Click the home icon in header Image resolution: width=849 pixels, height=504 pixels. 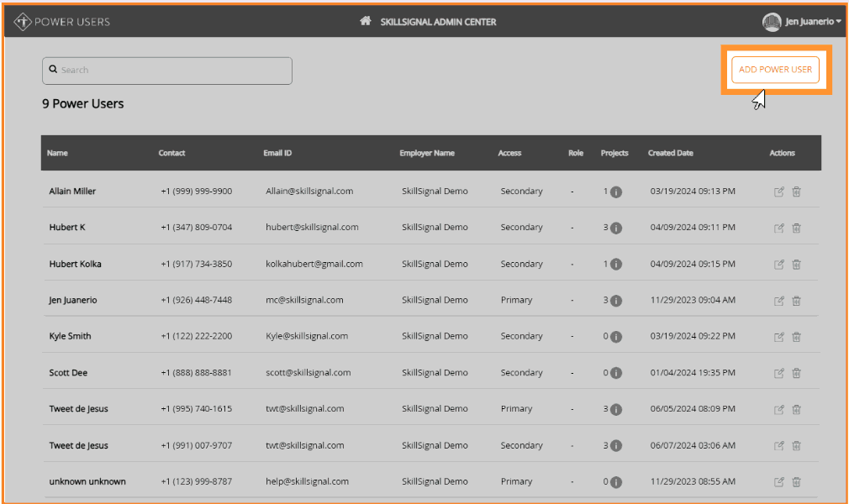[366, 21]
